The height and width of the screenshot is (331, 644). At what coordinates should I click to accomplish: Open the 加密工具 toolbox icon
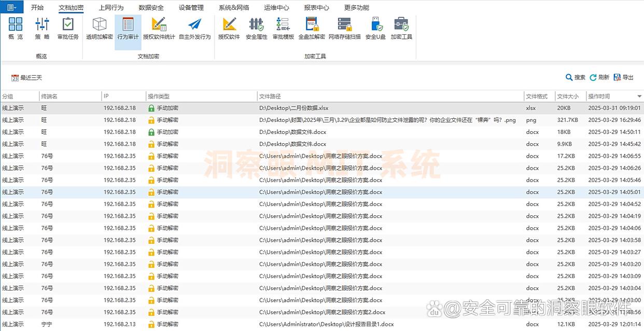pos(401,29)
